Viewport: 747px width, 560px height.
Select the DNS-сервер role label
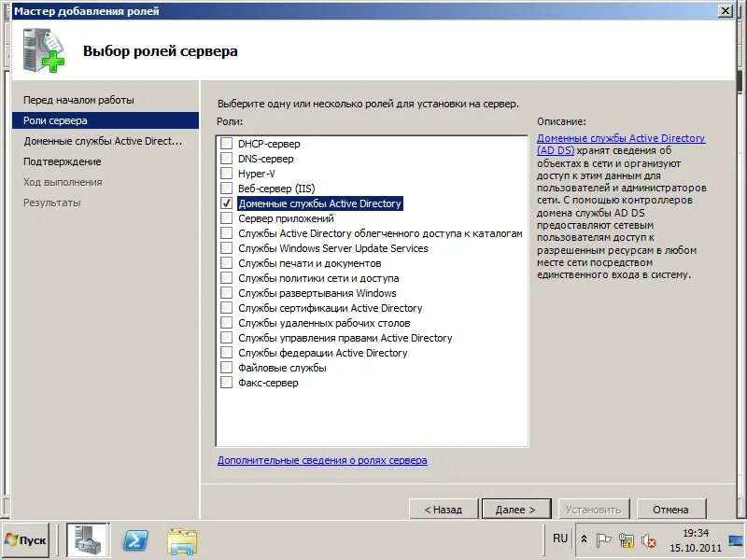[266, 158]
